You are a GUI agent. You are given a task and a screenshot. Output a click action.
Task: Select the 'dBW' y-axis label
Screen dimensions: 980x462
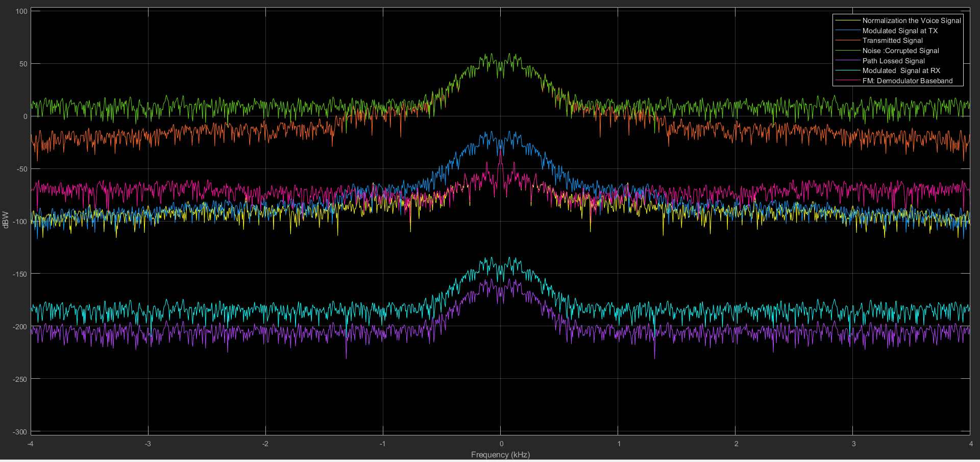pos(6,220)
